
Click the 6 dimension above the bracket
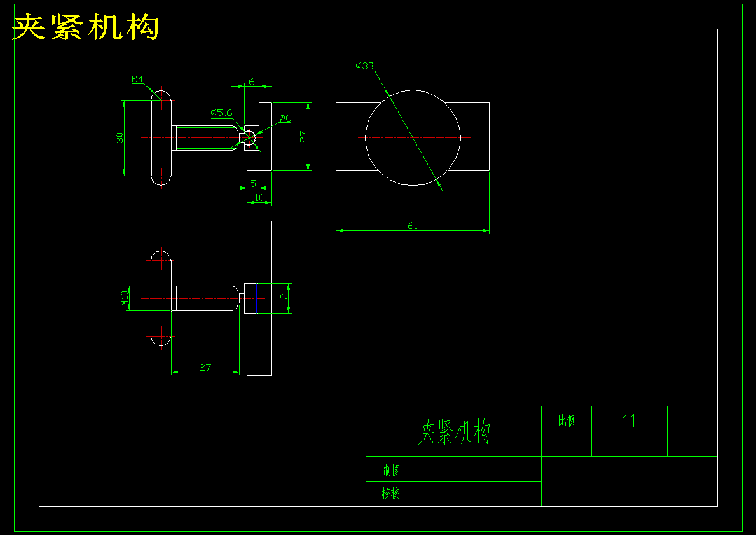(x=251, y=83)
